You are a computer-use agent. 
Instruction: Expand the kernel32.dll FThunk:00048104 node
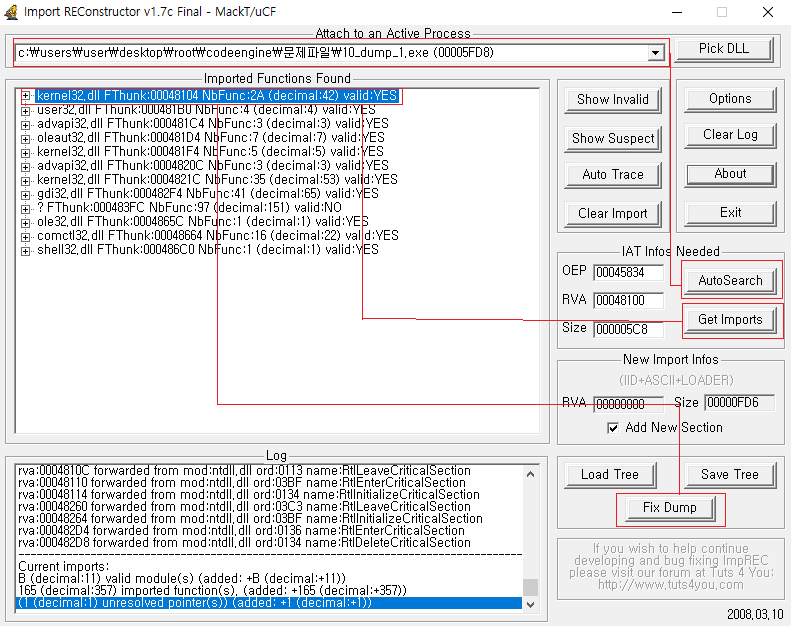pyautogui.click(x=25, y=96)
